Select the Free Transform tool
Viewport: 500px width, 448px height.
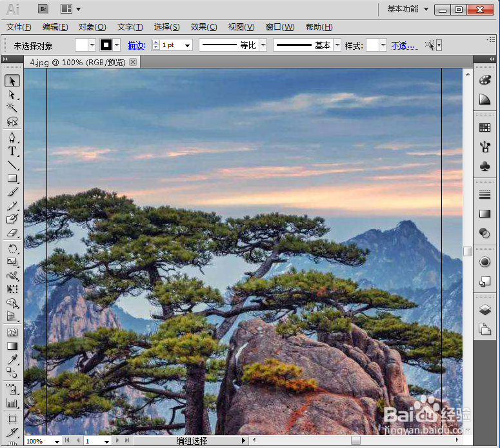(12, 289)
